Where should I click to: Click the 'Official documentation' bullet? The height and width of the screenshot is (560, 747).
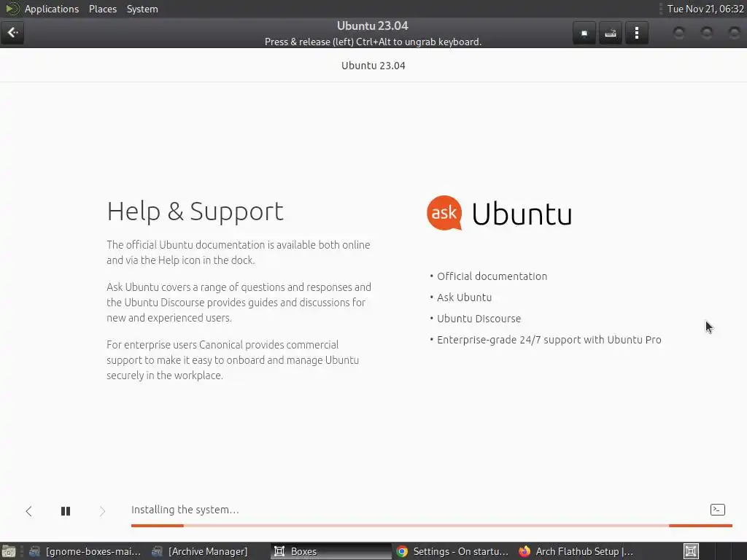click(492, 276)
